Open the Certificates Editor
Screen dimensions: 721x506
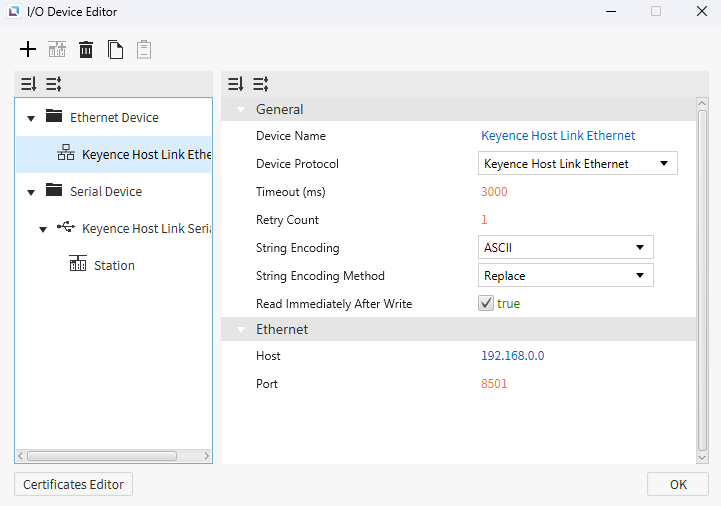coord(73,484)
